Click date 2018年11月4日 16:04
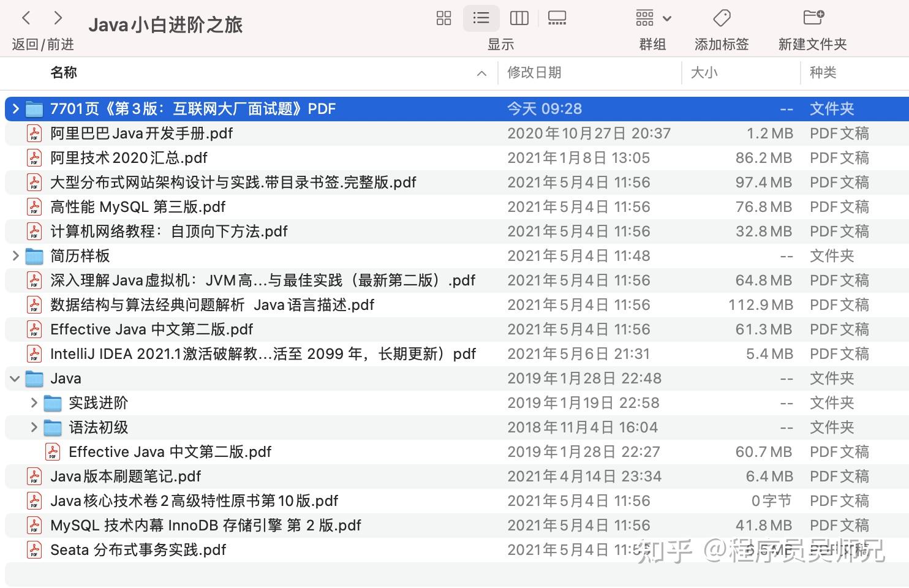 (583, 428)
